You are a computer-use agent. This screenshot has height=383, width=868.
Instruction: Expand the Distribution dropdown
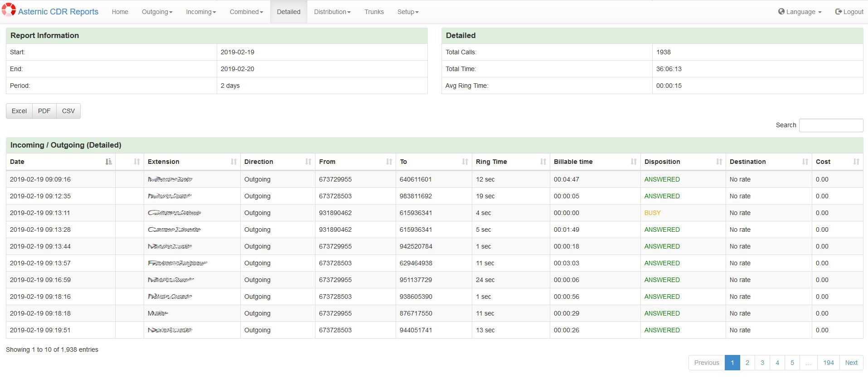point(332,12)
